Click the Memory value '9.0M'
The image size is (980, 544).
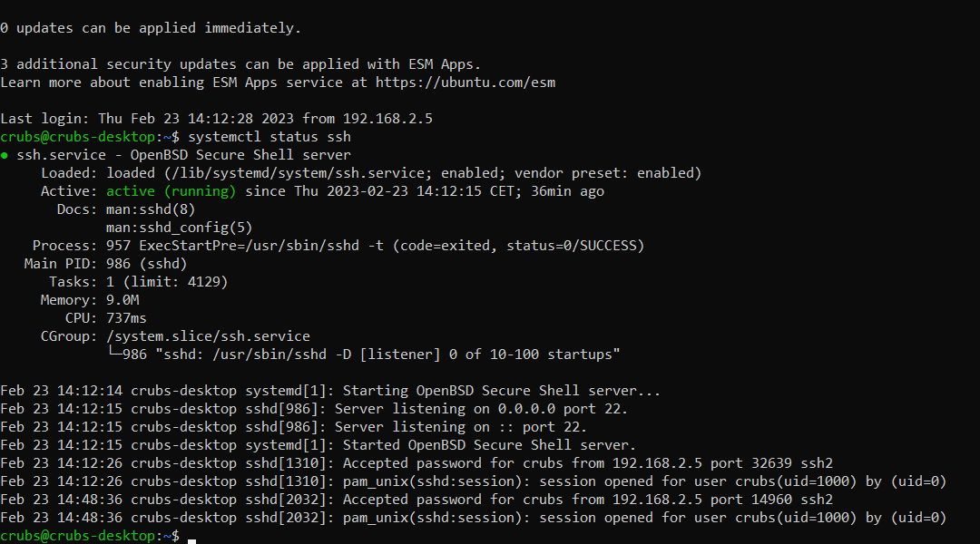pyautogui.click(x=122, y=300)
